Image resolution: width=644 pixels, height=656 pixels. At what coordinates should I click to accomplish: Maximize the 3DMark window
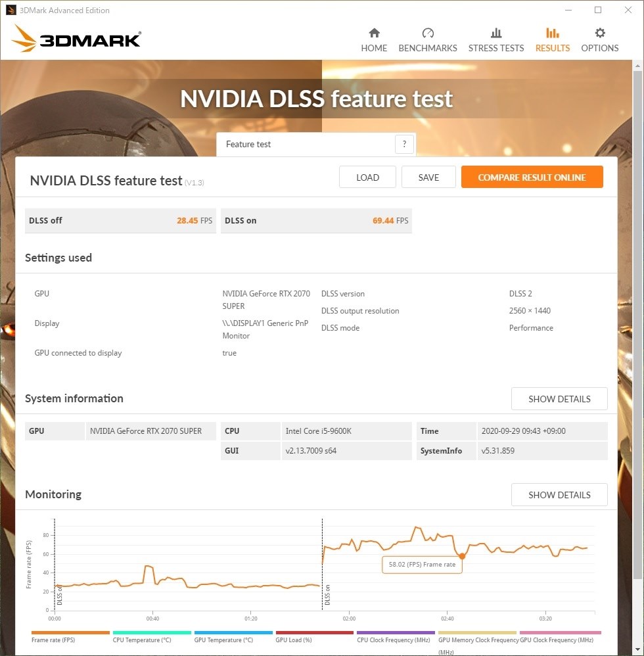pyautogui.click(x=598, y=10)
